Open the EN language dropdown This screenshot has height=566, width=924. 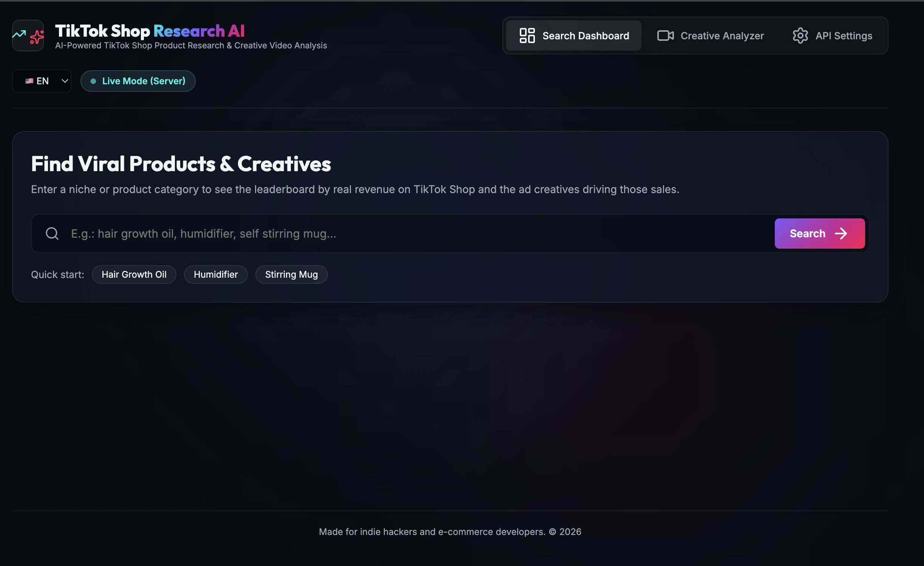pos(42,81)
